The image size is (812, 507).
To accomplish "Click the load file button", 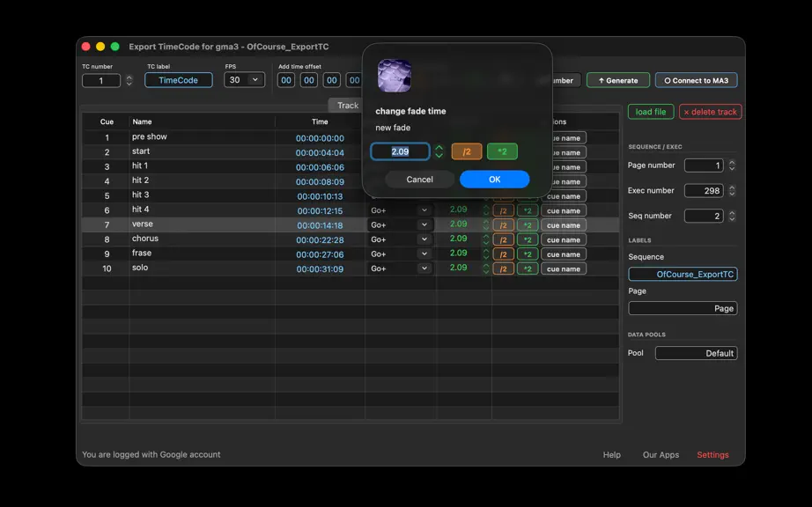I will click(x=651, y=112).
